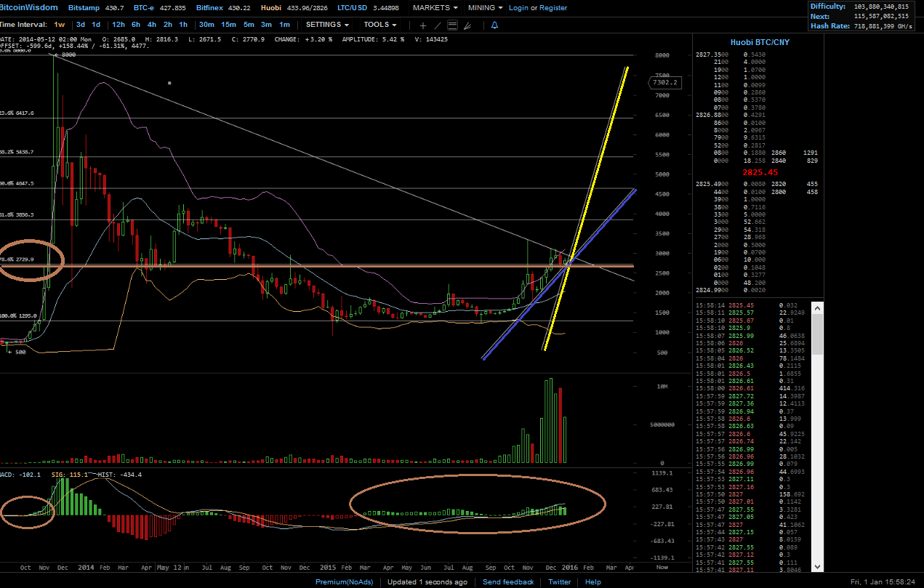This screenshot has width=924, height=588.
Task: Click the 100.0% 1295.0 Fibonacci label
Action: pos(17,316)
